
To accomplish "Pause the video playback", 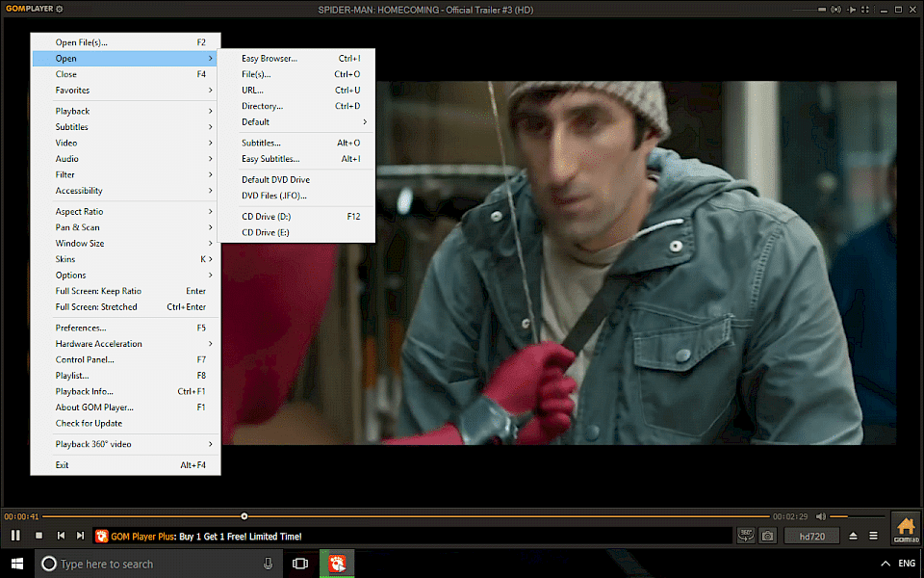I will pos(15,536).
